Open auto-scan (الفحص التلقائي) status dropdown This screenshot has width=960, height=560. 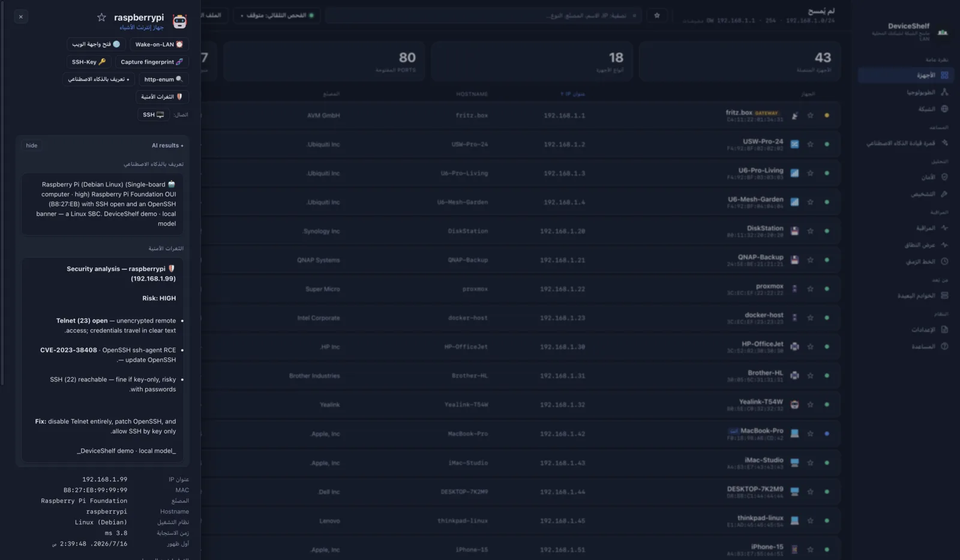[277, 16]
